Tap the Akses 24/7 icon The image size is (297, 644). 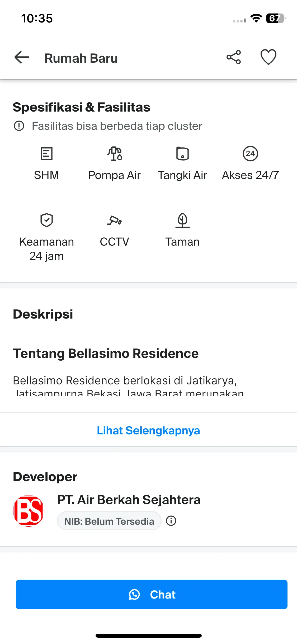pyautogui.click(x=250, y=154)
